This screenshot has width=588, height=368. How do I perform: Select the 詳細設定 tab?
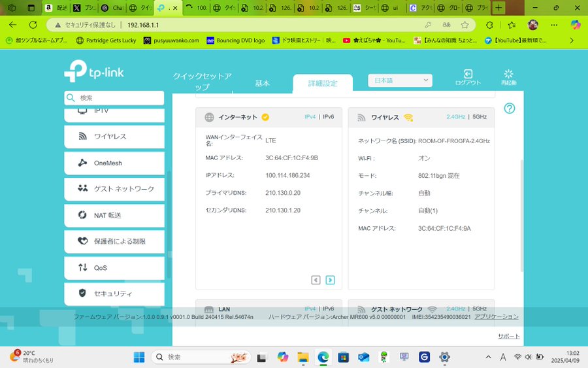pos(323,83)
